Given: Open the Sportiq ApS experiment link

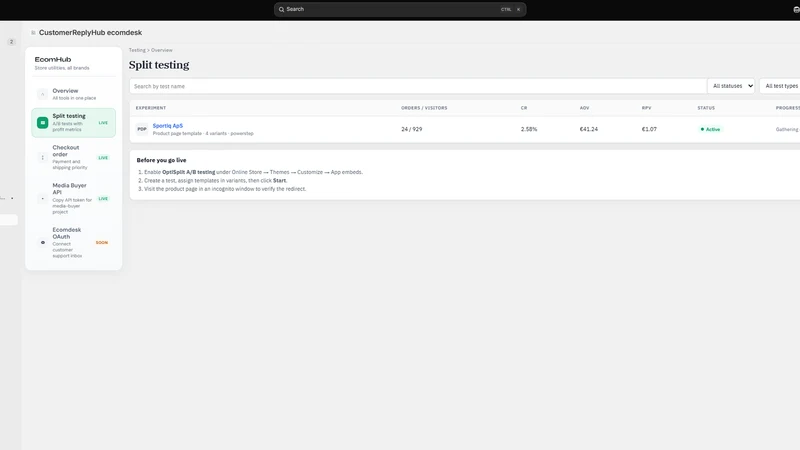Looking at the screenshot, I should pos(167,126).
